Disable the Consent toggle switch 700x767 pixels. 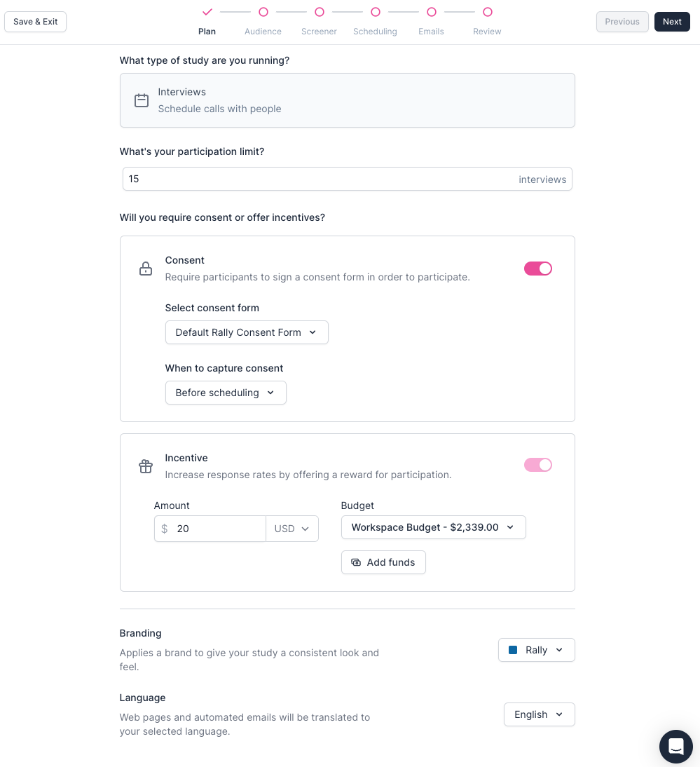click(x=538, y=269)
